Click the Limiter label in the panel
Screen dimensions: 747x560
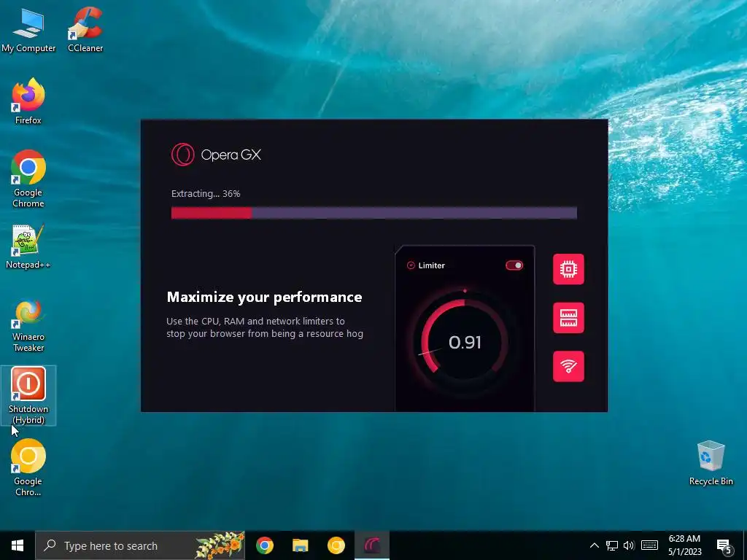click(432, 265)
